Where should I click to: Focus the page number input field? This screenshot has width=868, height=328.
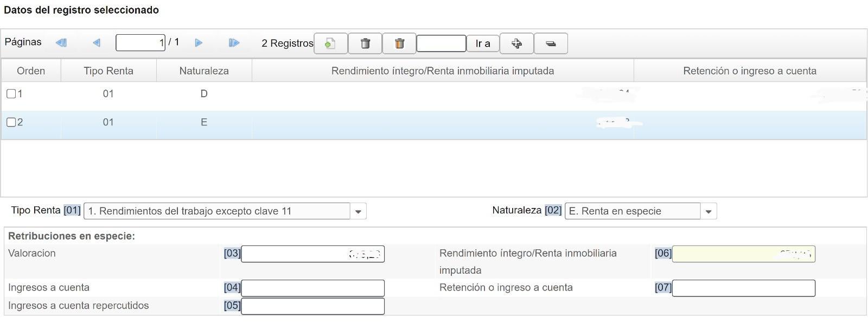click(141, 43)
